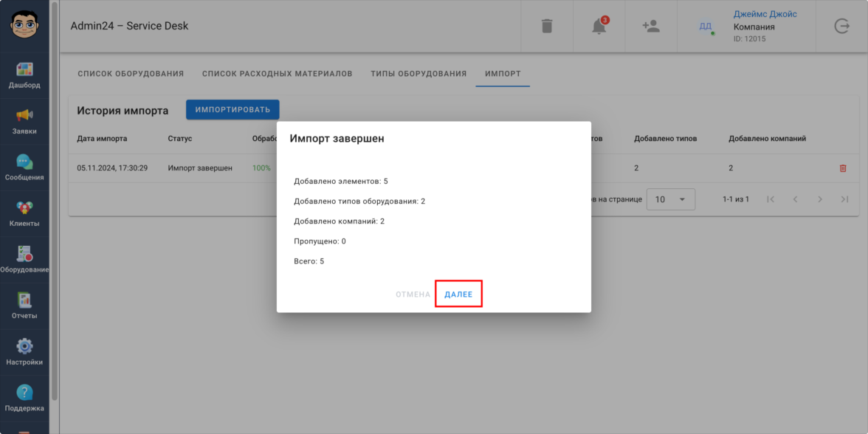Switch to Список оборудования tab
Image resolution: width=868 pixels, height=434 pixels.
point(131,74)
